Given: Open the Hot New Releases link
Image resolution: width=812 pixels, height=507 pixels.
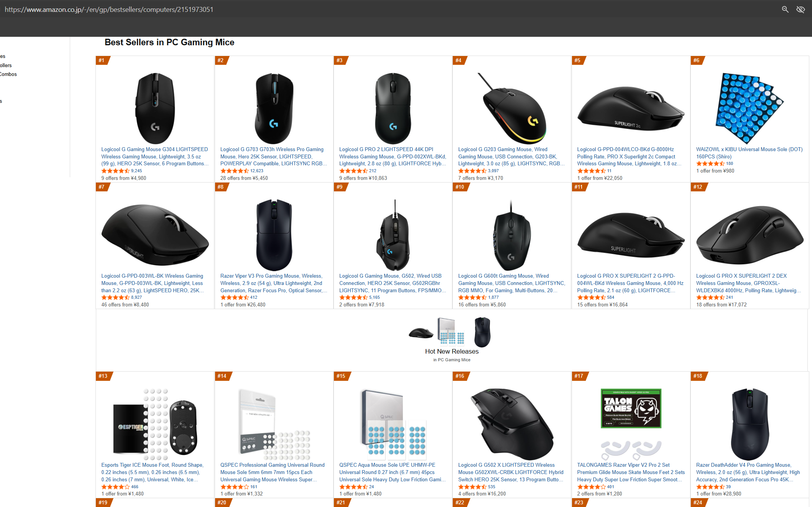Looking at the screenshot, I should click(x=452, y=351).
